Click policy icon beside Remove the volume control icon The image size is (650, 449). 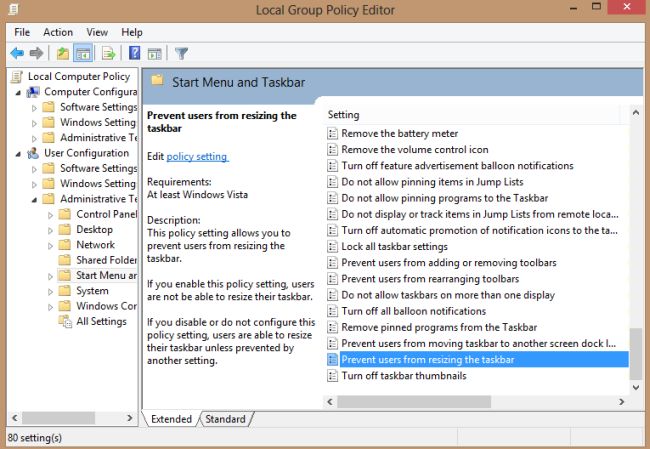[332, 150]
